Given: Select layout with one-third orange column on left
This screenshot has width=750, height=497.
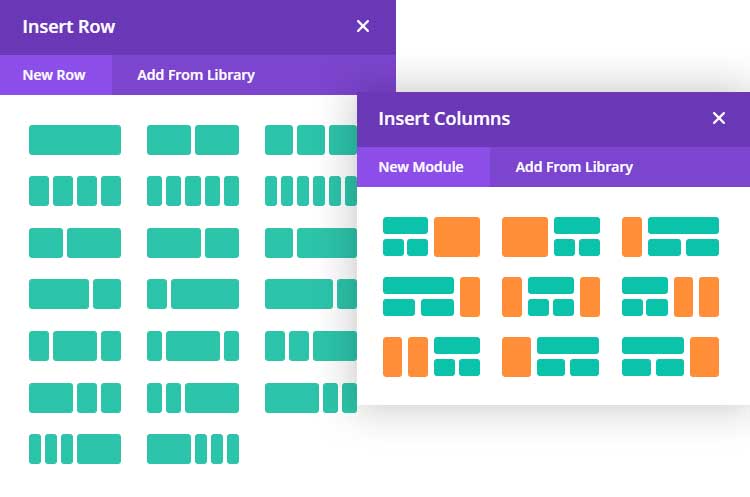Looking at the screenshot, I should 551,357.
